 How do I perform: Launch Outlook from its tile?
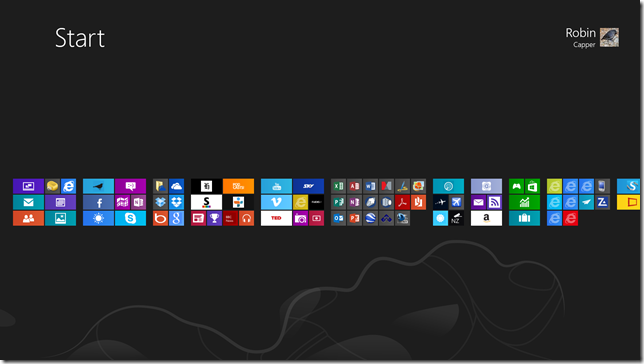pyautogui.click(x=338, y=218)
